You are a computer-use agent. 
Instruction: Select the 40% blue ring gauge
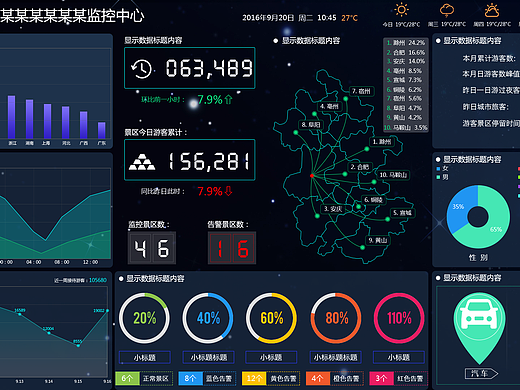[208, 318]
